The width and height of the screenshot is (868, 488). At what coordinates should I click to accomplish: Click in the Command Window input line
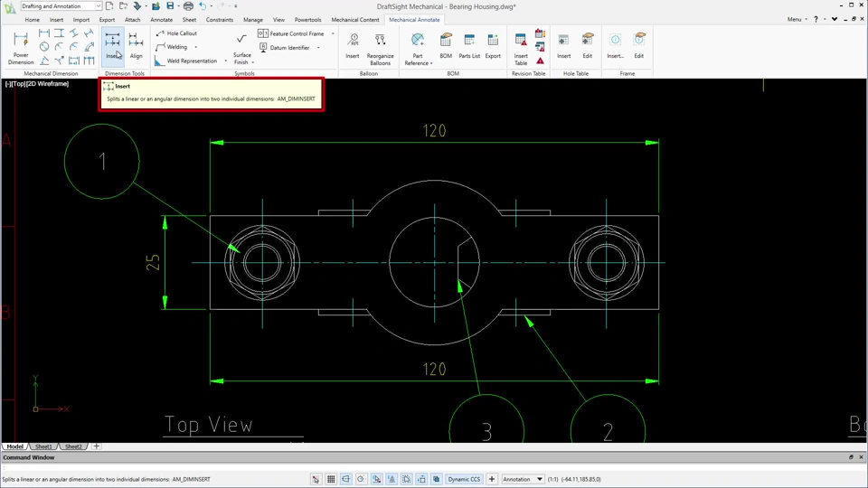click(x=434, y=467)
